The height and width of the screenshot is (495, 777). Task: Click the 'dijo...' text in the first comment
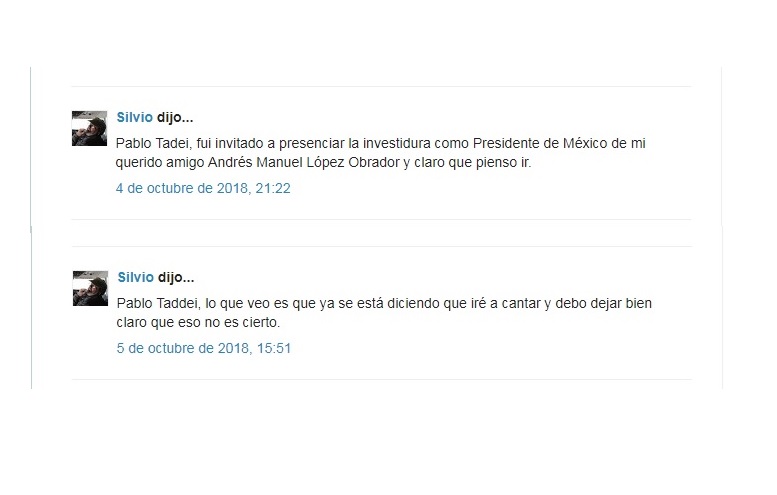click(175, 118)
